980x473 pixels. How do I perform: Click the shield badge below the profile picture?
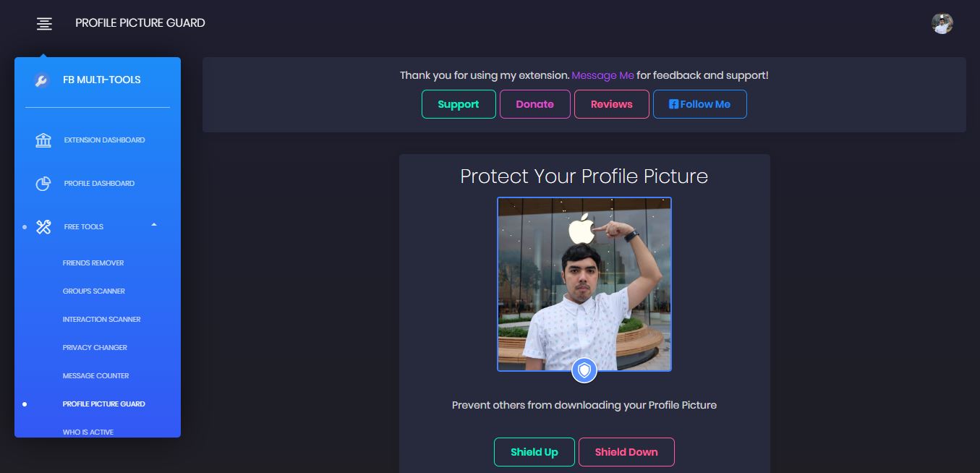584,370
